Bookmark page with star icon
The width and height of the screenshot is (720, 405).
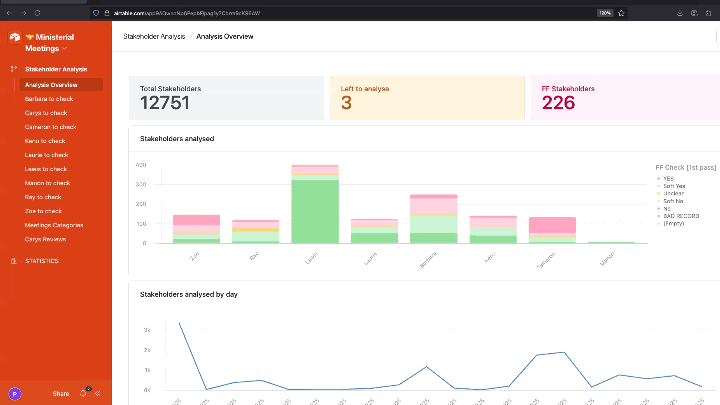click(621, 13)
